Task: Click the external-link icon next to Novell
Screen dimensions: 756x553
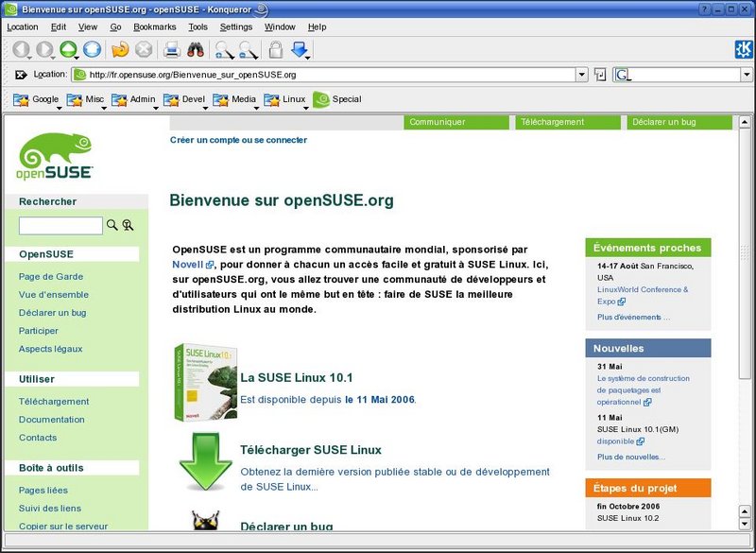Action: point(209,265)
